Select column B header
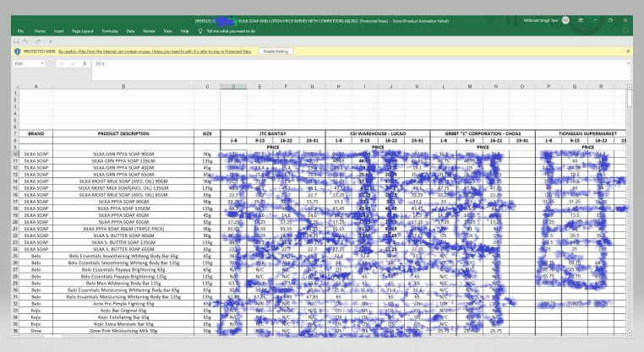644x352 pixels. (123, 87)
